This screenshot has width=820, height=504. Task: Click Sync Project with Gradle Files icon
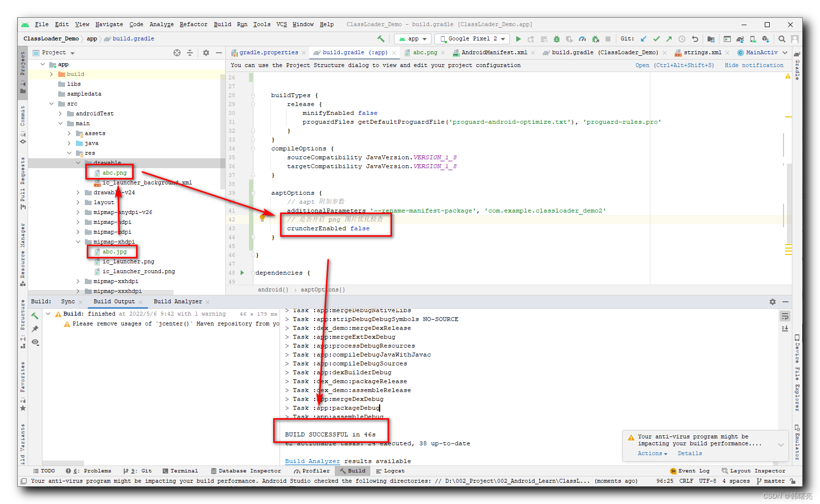coord(740,38)
